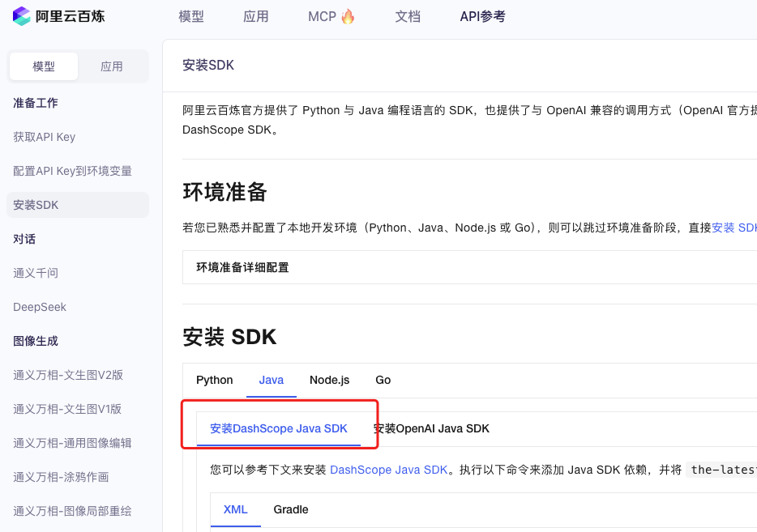Follow the DashScope Java SDK link
This screenshot has width=757, height=532.
[x=389, y=470]
